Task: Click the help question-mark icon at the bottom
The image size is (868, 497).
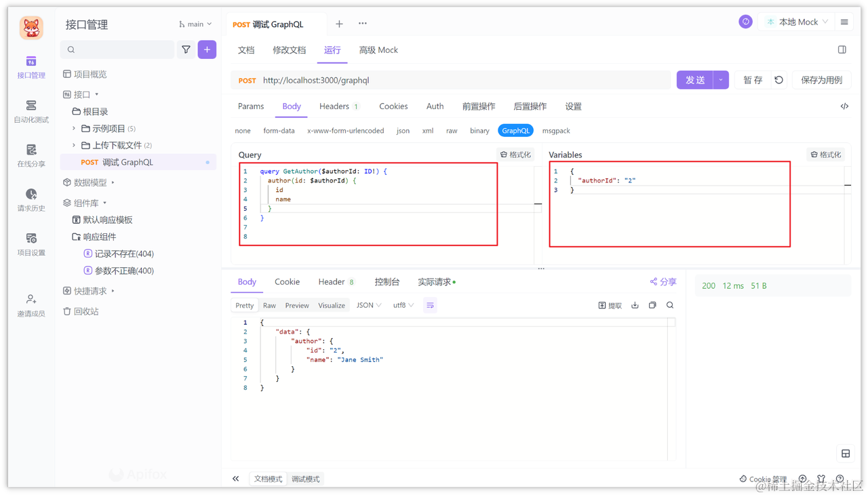Action: (840, 479)
